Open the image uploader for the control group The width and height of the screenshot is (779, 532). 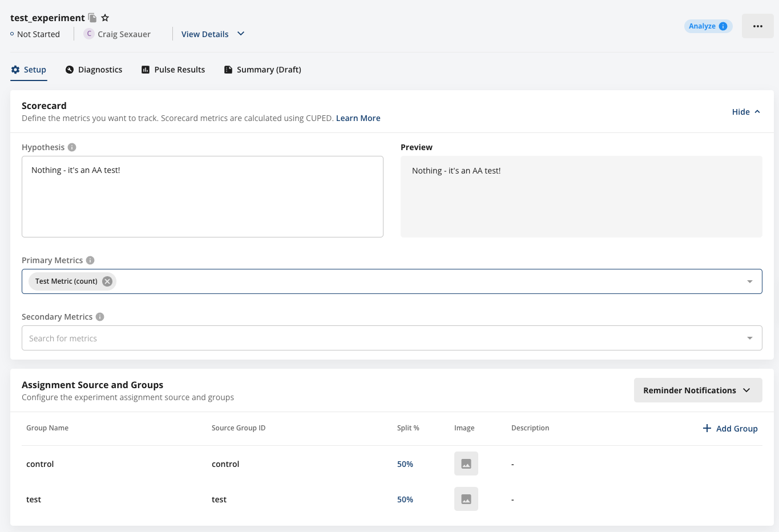(466, 463)
